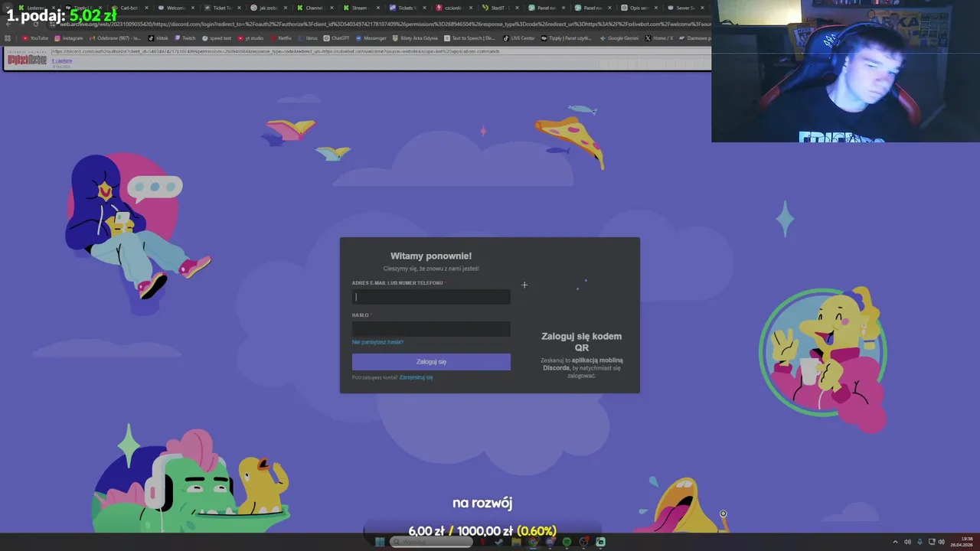The height and width of the screenshot is (551, 980).
Task: Open the 'Zarejestruj się' register link
Action: tap(416, 377)
